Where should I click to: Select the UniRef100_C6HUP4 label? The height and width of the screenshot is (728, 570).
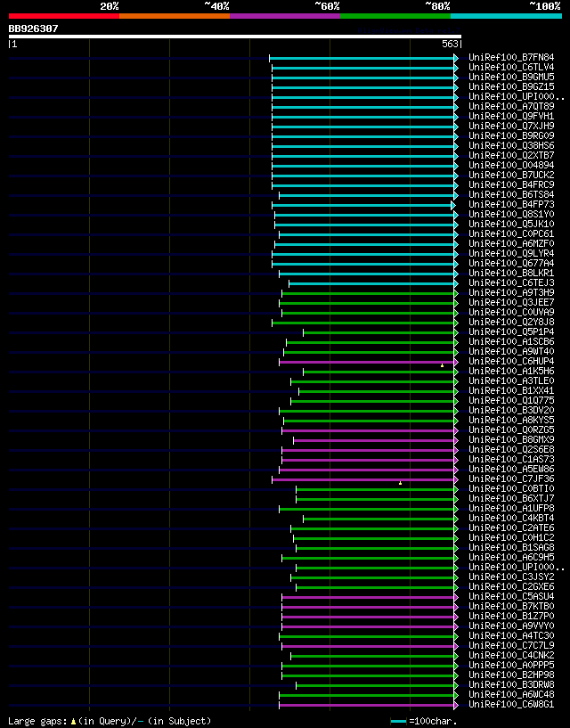tap(511, 361)
